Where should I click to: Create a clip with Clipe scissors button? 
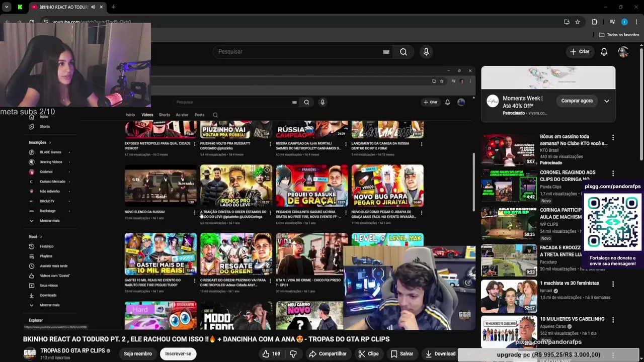coord(368,354)
